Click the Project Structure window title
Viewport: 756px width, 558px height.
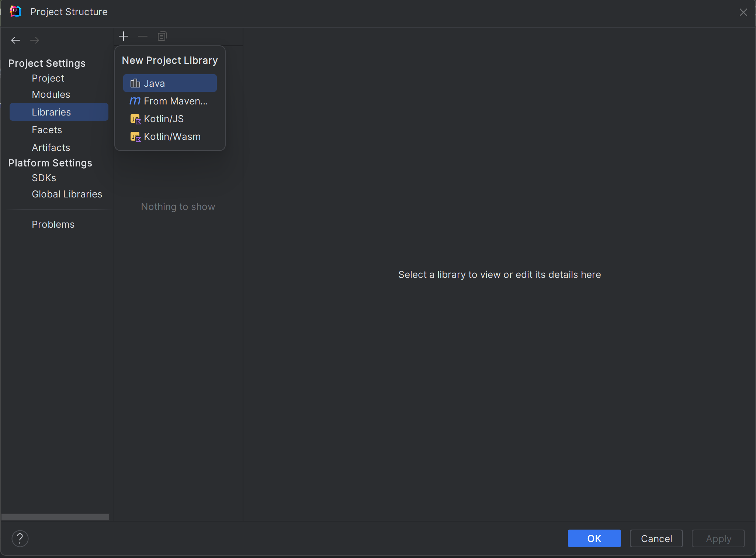69,12
